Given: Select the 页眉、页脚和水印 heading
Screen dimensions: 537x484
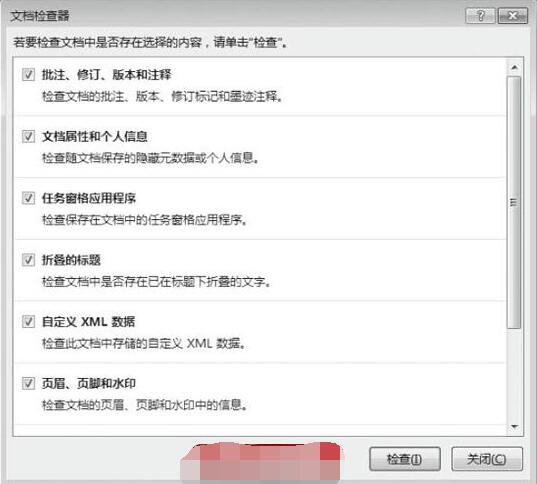Looking at the screenshot, I should (89, 383).
